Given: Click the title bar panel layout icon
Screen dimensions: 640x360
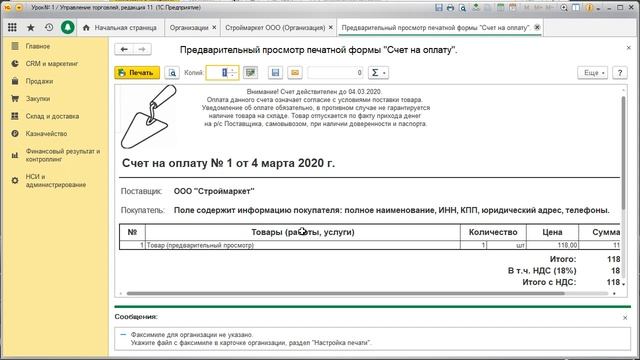Looking at the screenshot, I should [576, 8].
